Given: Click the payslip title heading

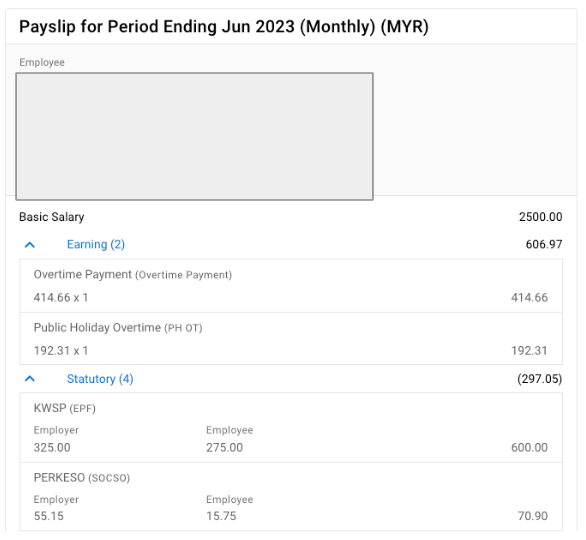Looking at the screenshot, I should (x=224, y=27).
